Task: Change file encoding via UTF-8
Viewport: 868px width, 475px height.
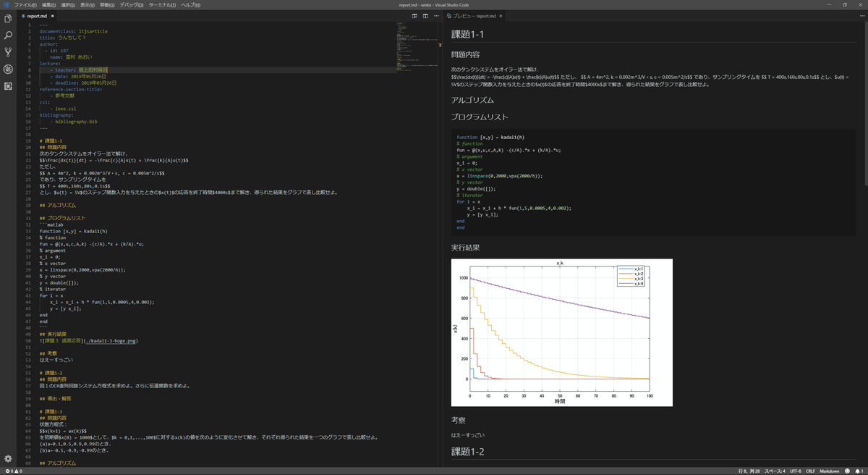Action: tap(796, 471)
